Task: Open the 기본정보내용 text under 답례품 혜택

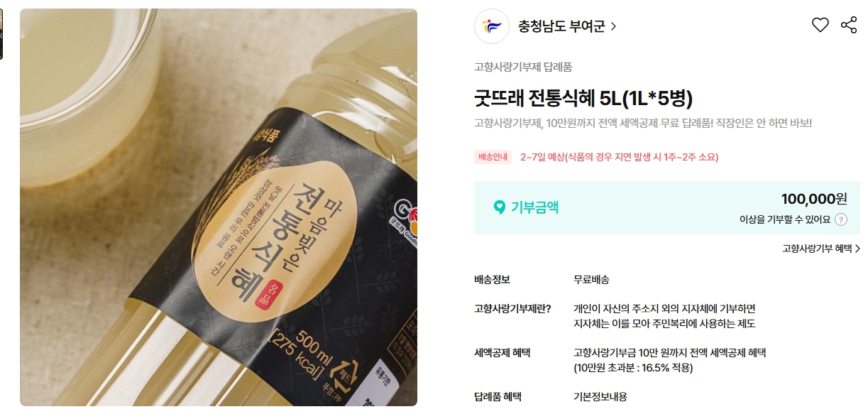Action: click(x=600, y=397)
